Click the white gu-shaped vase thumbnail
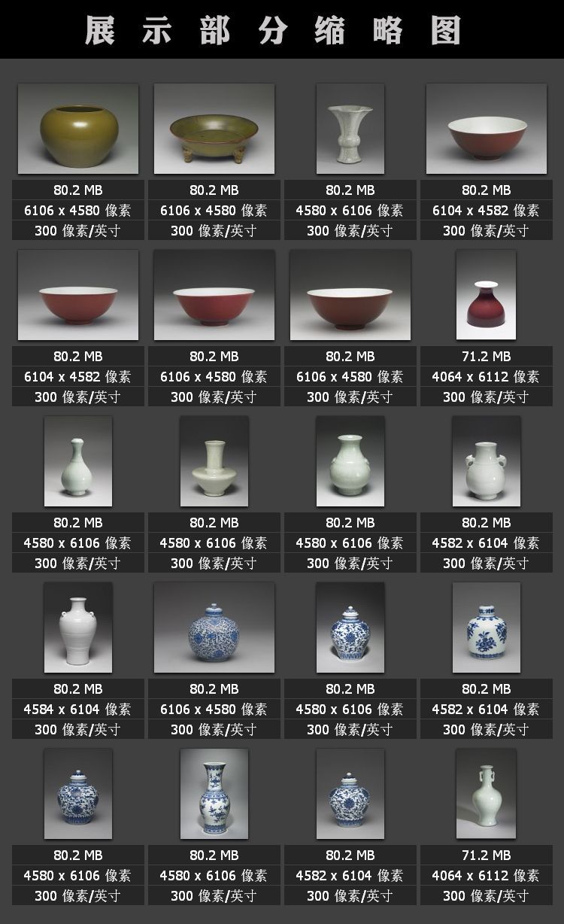Screen dimensions: 564x924 pos(350,129)
